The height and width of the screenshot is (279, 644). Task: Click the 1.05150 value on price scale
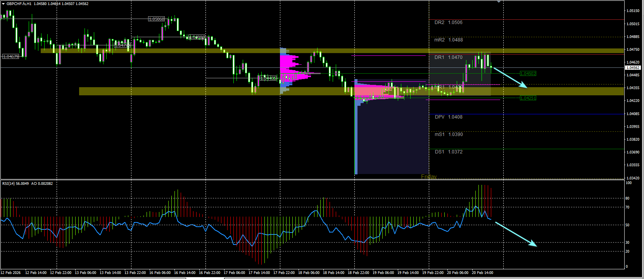click(x=633, y=11)
